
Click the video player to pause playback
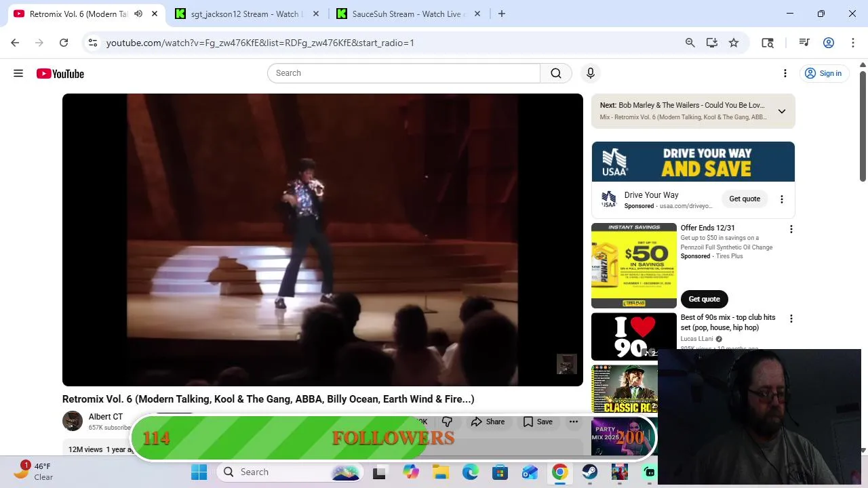pos(323,240)
